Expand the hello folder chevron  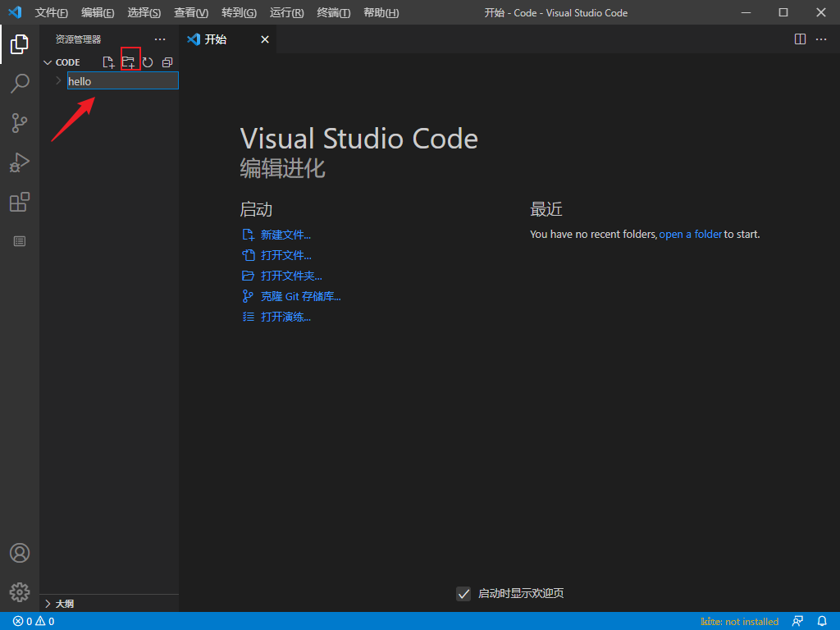57,81
